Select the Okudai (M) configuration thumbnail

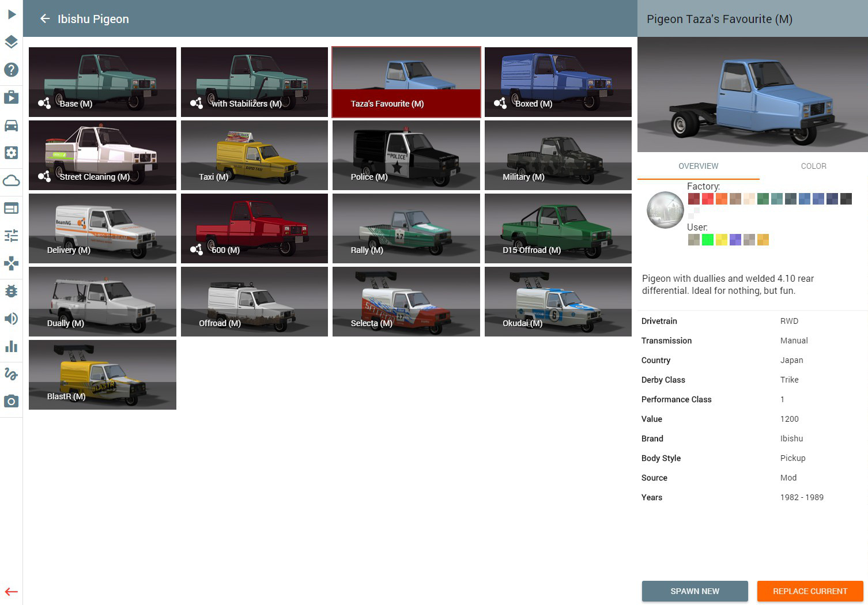point(558,301)
